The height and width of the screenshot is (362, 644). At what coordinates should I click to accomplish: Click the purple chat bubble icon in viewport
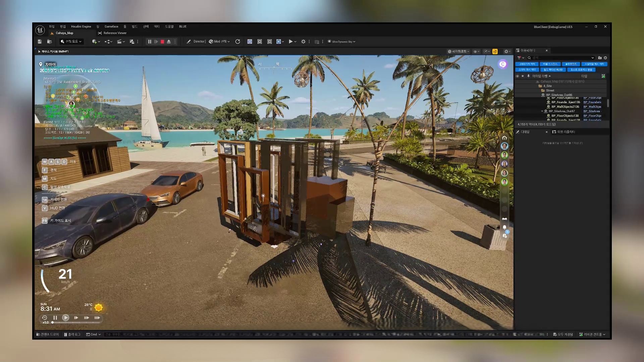click(502, 64)
